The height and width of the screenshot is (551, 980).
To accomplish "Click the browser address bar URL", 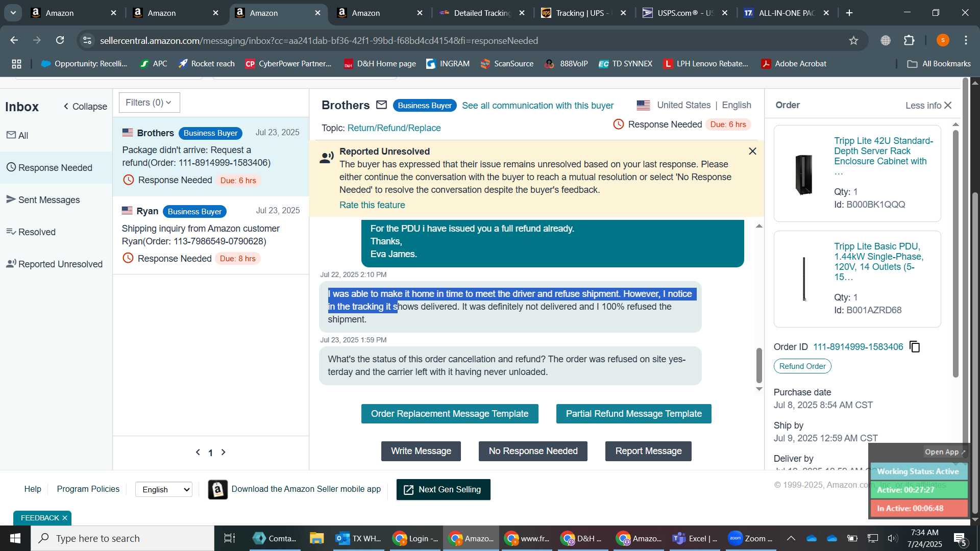I will click(319, 40).
